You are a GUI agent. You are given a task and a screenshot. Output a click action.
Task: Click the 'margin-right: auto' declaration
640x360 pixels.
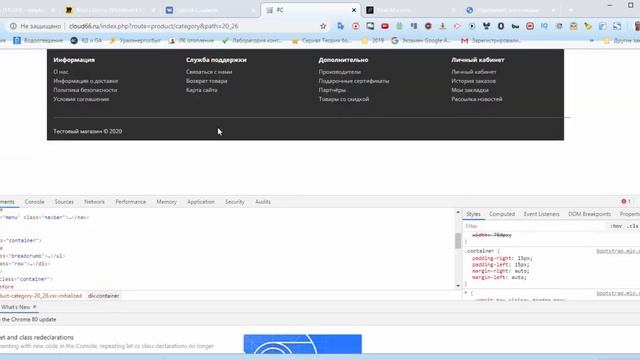point(501,271)
